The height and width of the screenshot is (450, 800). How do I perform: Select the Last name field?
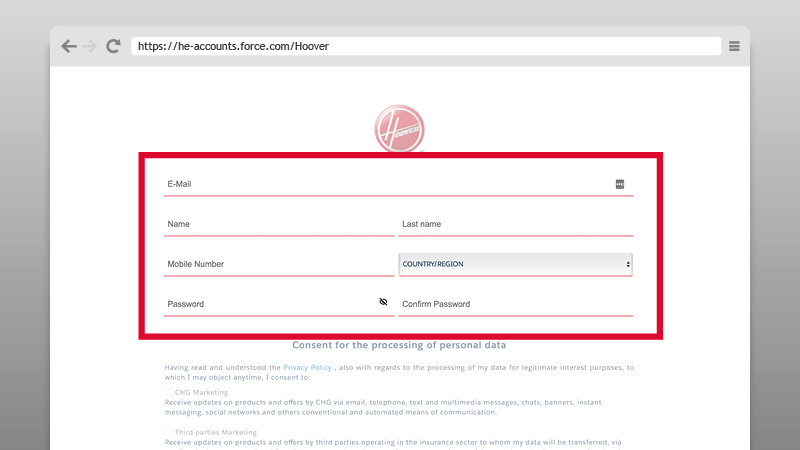tap(515, 224)
